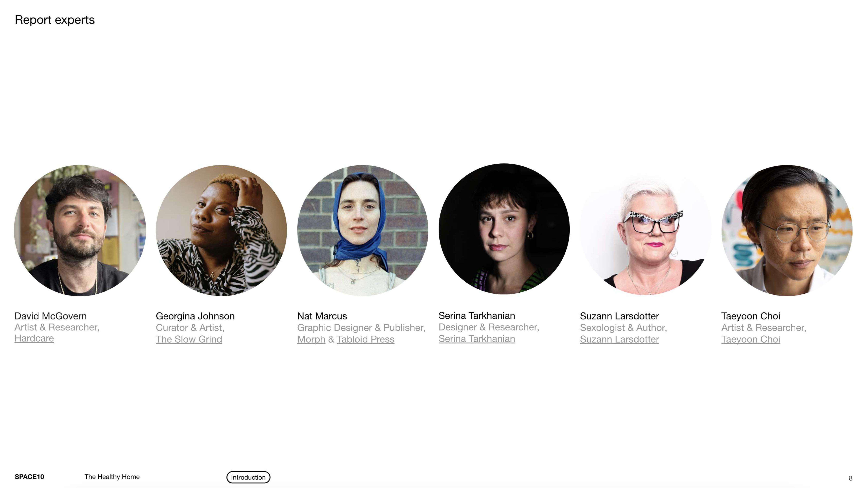Click the SPACE10 logo text

(x=29, y=477)
